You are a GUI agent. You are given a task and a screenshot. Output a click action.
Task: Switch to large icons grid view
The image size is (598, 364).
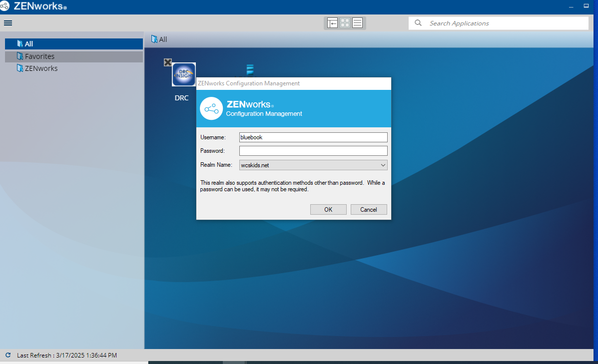coord(345,23)
